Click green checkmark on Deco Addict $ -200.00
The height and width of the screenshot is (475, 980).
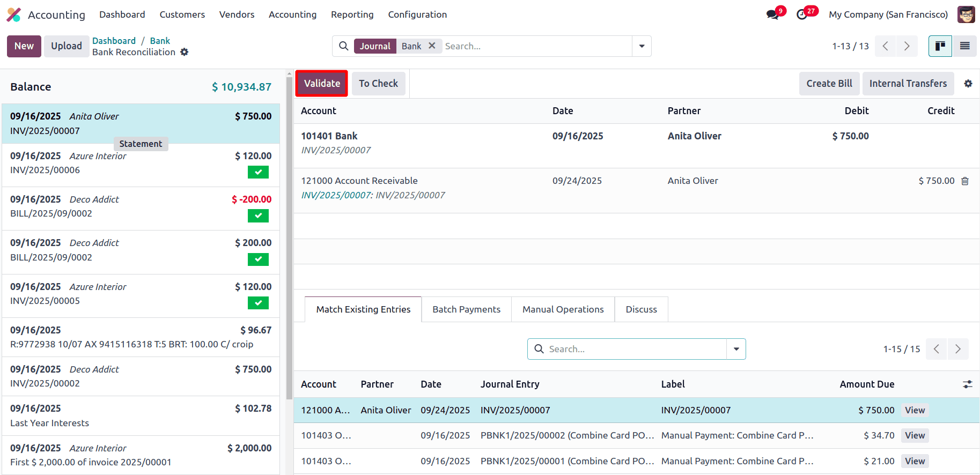pyautogui.click(x=258, y=216)
